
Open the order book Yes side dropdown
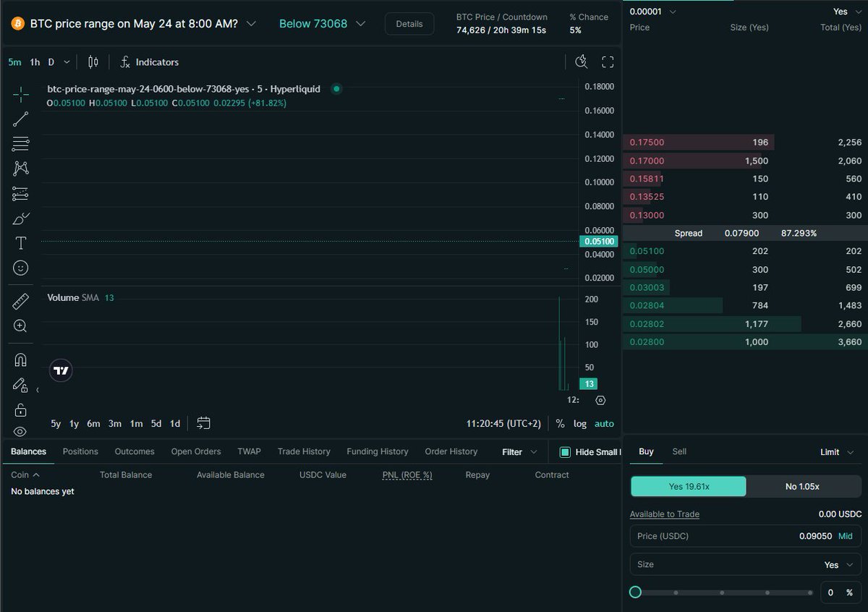[846, 12]
